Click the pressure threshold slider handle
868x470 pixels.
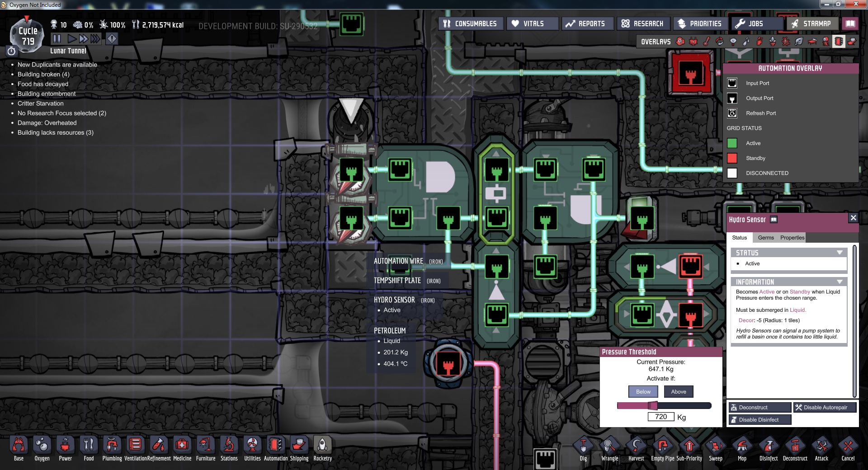pyautogui.click(x=652, y=405)
